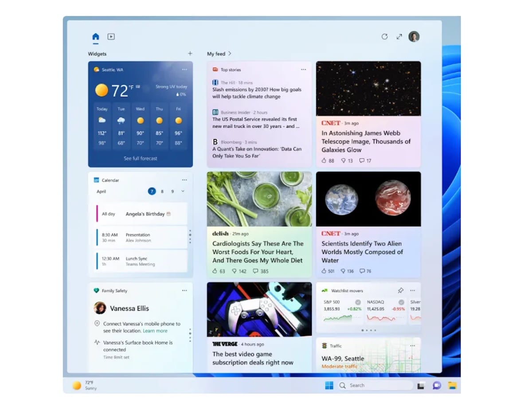Open File Explorer on taskbar
The width and height of the screenshot is (532, 403).
pos(452,385)
